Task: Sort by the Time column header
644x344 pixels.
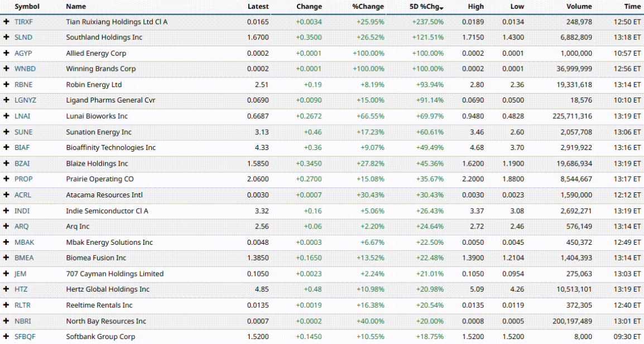Action: tap(632, 7)
